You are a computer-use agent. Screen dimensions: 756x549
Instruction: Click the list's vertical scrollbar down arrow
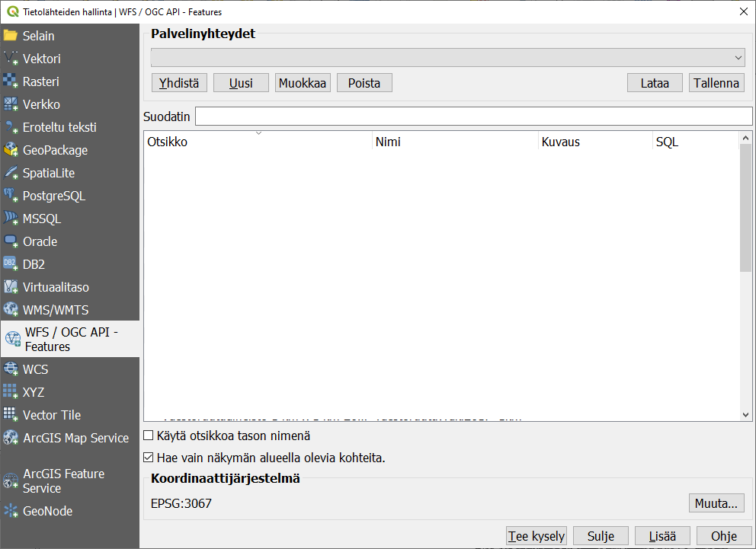pos(746,414)
